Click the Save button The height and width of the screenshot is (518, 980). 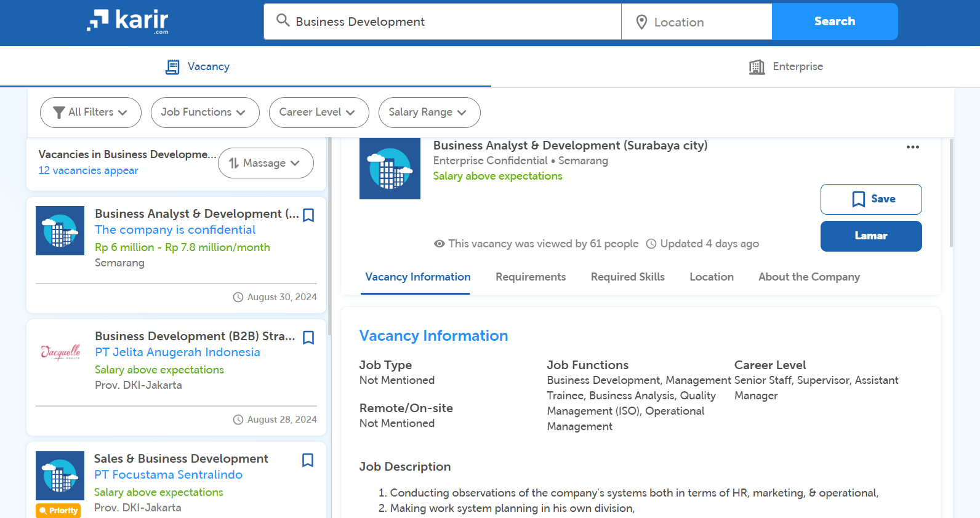(871, 199)
